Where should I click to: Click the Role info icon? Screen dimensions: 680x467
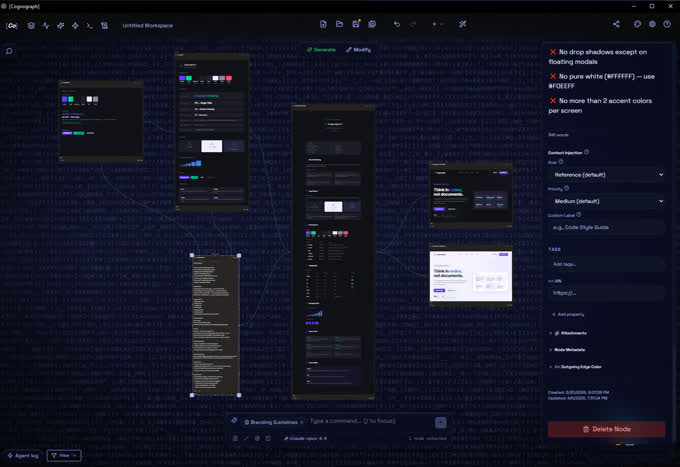click(561, 162)
